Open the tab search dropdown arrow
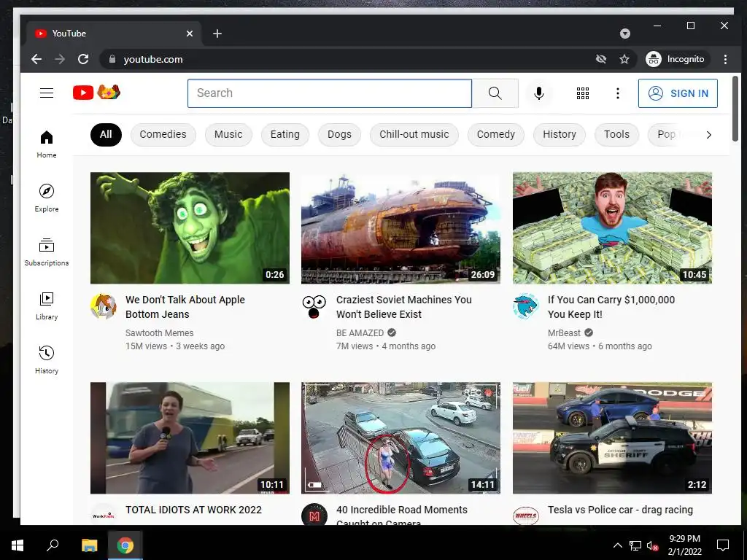The width and height of the screenshot is (747, 560). click(625, 34)
